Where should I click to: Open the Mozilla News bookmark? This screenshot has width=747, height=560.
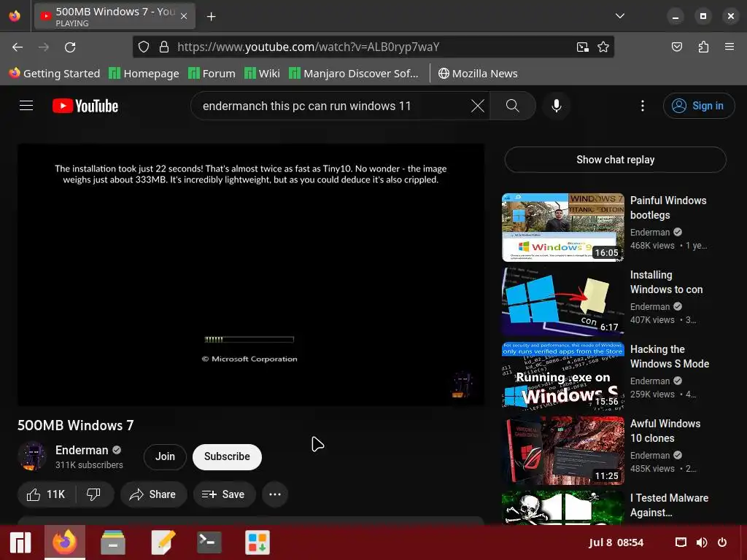coord(478,74)
